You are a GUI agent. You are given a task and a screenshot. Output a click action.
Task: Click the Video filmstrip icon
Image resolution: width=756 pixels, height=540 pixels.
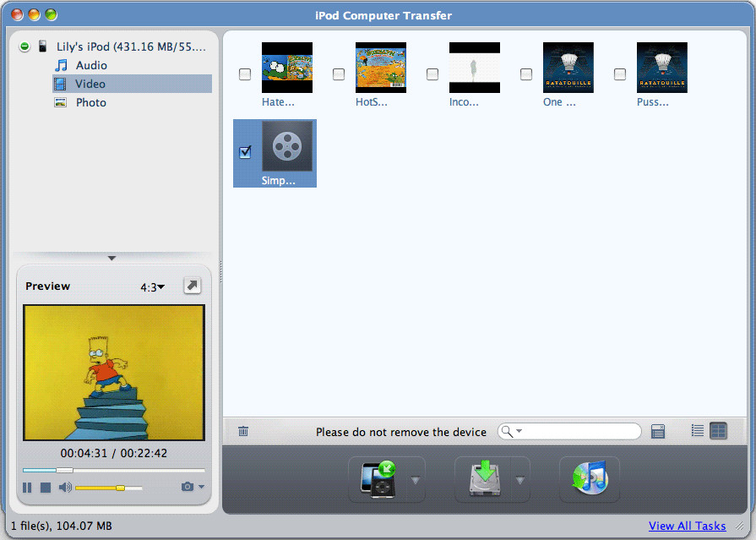[60, 84]
